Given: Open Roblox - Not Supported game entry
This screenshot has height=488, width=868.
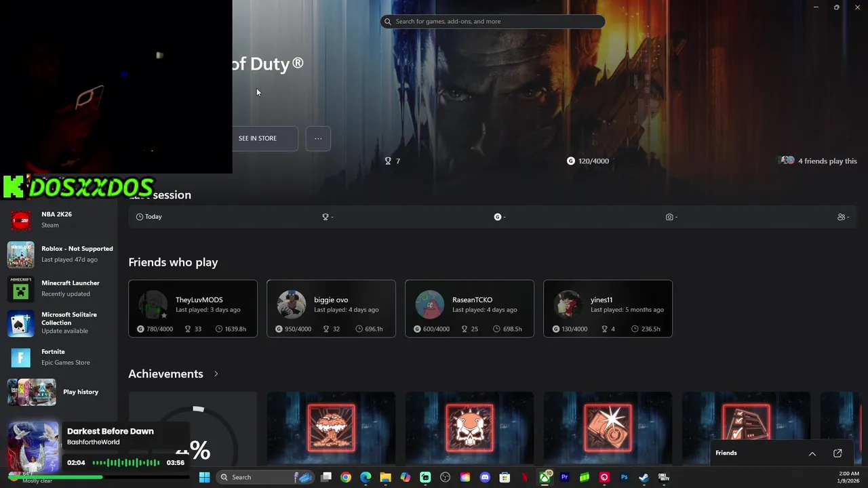Looking at the screenshot, I should pyautogui.click(x=60, y=254).
